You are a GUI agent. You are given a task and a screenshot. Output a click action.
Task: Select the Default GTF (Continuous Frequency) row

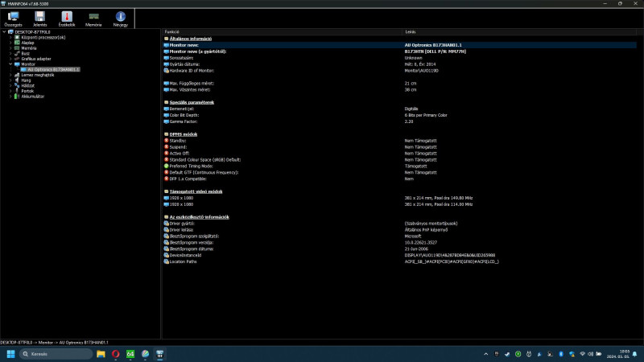click(x=399, y=172)
